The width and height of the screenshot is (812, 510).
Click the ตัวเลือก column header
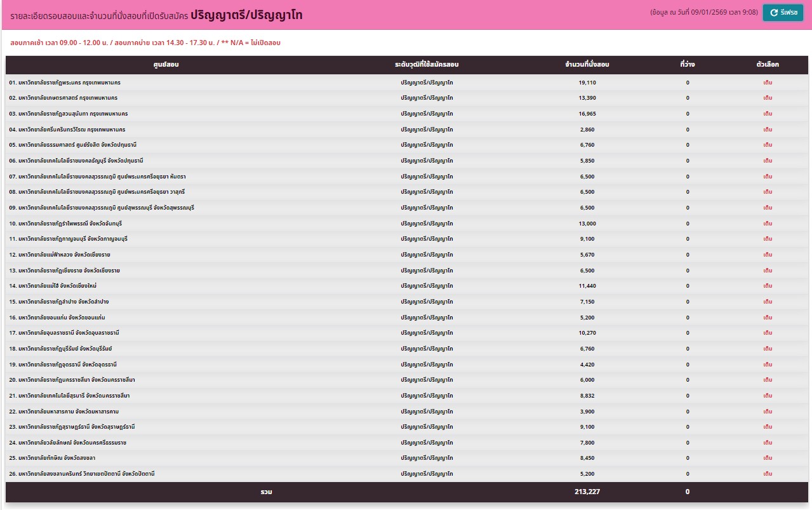click(x=768, y=65)
